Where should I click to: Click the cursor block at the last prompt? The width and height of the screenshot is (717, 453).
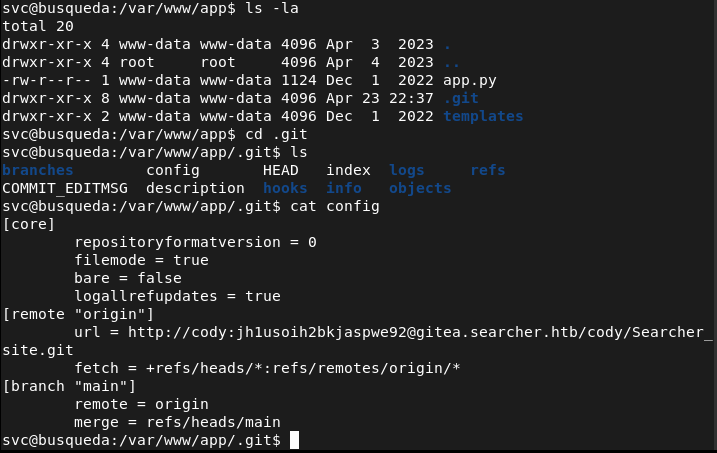(x=294, y=440)
